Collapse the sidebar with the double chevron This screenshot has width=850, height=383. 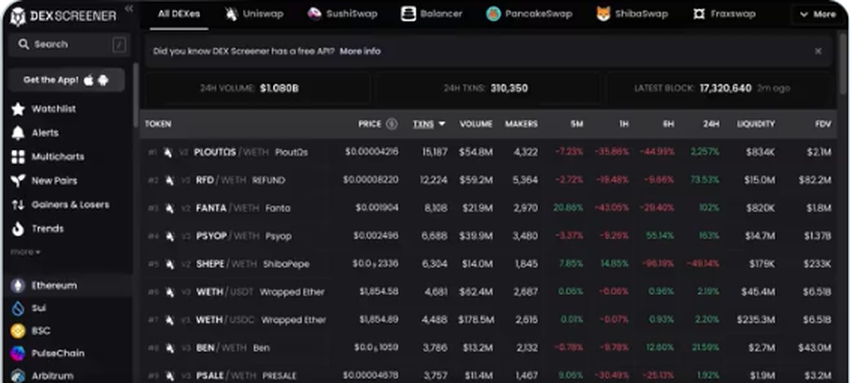128,8
